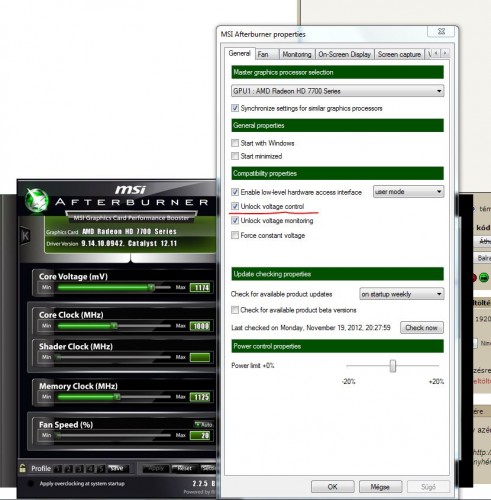Click the Check now button
The height and width of the screenshot is (500, 491).
pyautogui.click(x=422, y=328)
